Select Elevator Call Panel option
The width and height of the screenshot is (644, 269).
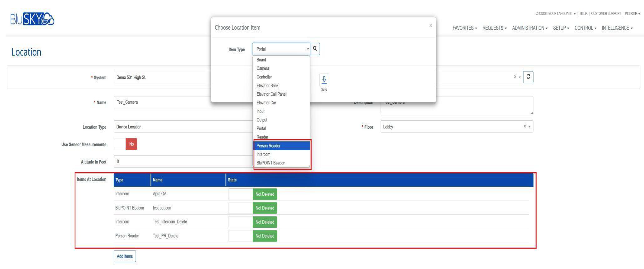(281, 94)
